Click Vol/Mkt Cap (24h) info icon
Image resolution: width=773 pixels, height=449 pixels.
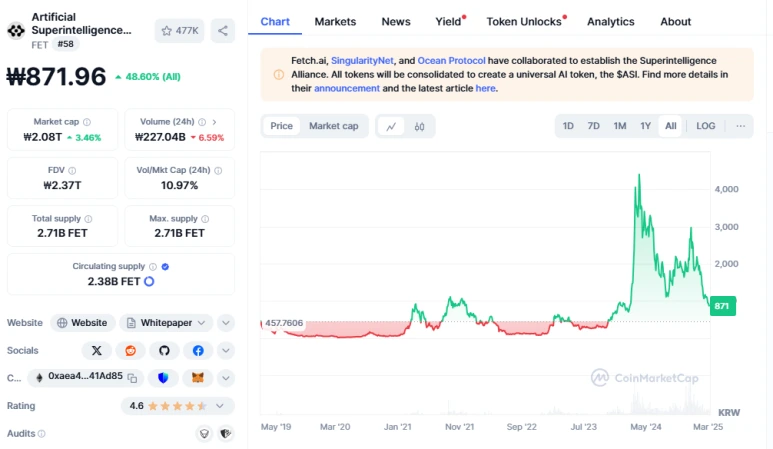tap(218, 171)
